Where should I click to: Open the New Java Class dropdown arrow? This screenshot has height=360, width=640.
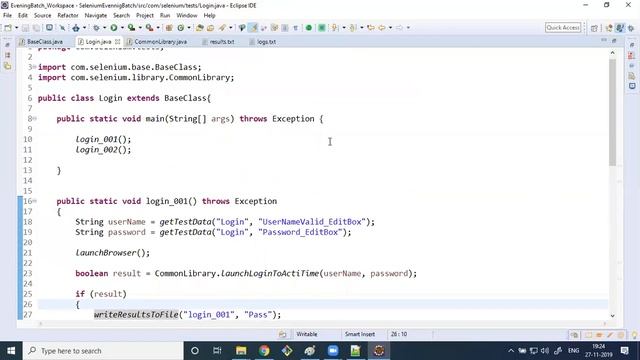(x=189, y=28)
